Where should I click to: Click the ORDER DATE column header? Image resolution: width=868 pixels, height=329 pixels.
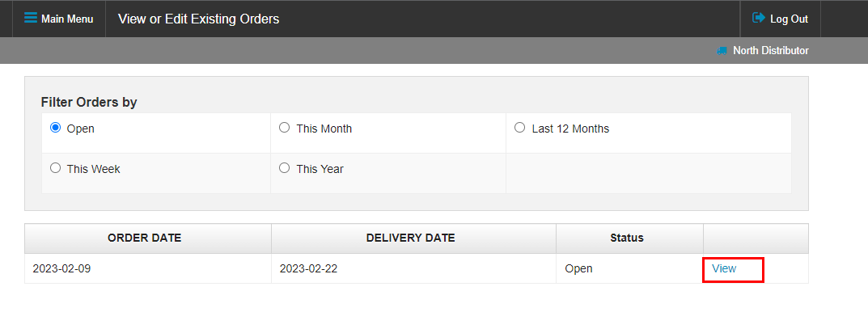click(x=145, y=238)
